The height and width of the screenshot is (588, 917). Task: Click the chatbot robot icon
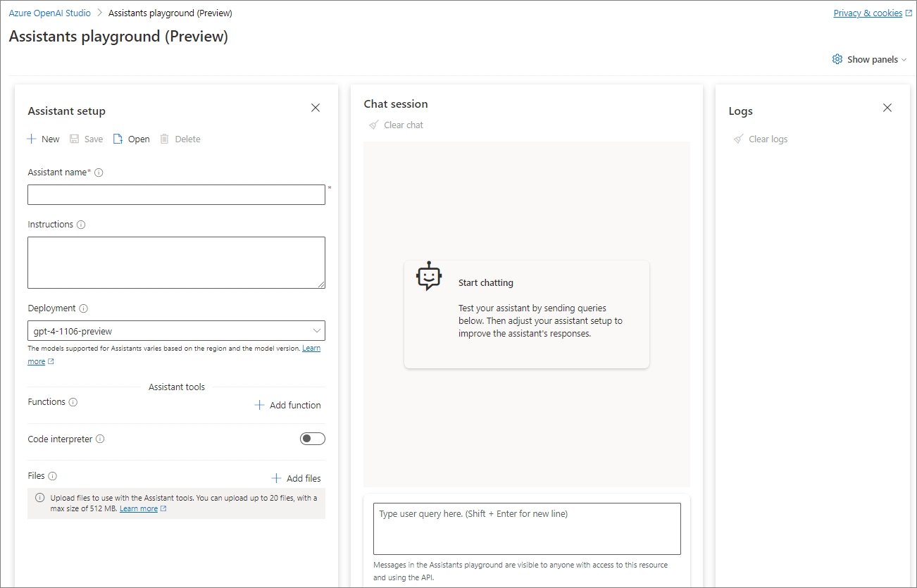(429, 276)
